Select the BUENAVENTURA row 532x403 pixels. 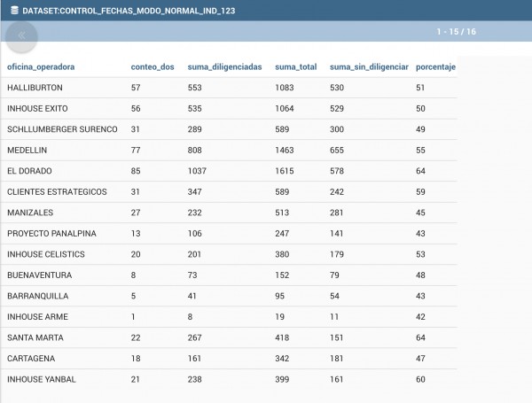click(229, 275)
